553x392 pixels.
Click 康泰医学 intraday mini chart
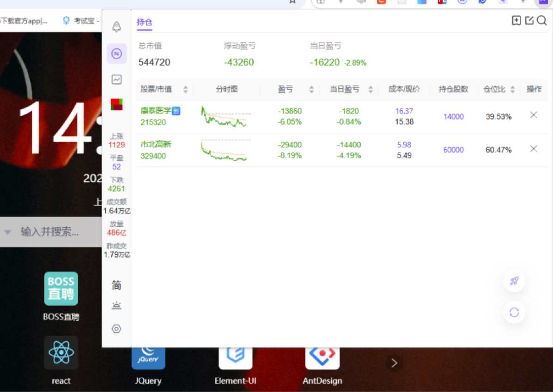click(x=226, y=117)
